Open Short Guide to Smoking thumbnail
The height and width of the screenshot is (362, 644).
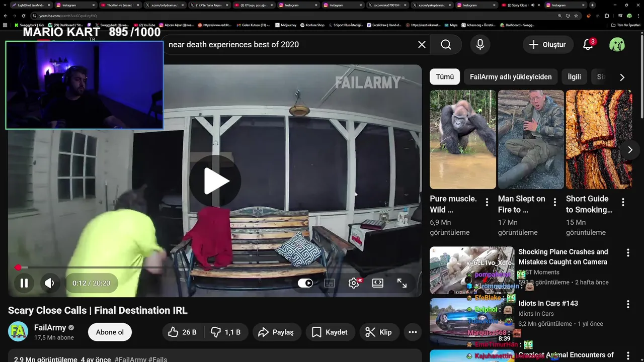pos(599,139)
